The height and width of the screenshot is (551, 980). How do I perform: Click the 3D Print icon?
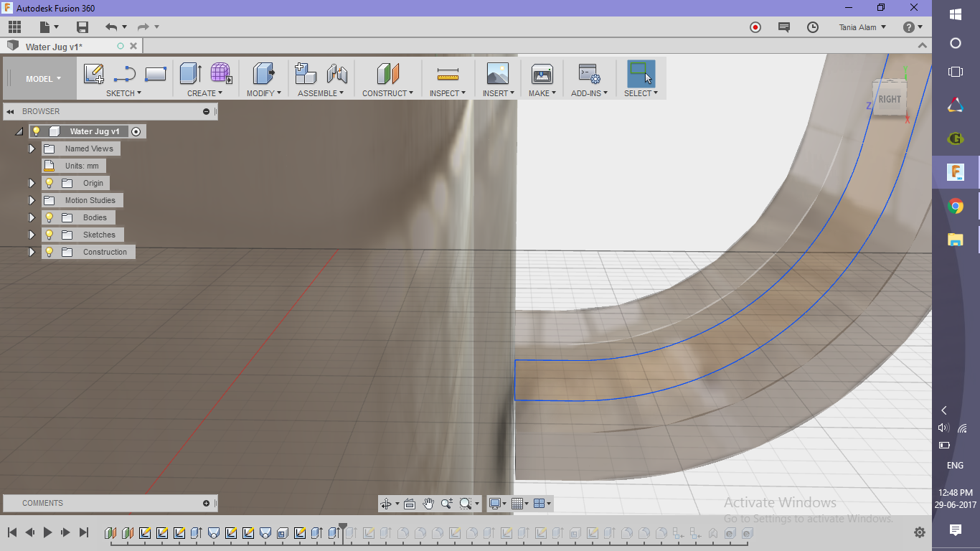tap(542, 74)
